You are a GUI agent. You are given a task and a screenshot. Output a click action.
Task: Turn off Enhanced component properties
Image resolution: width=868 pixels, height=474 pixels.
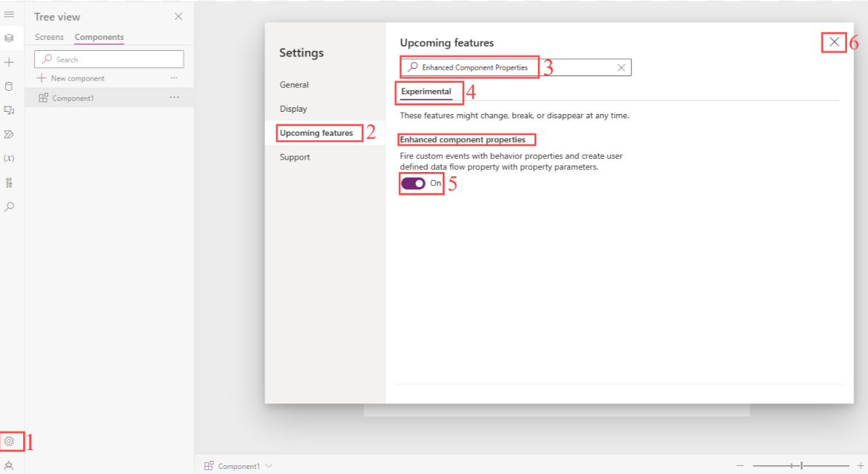click(414, 184)
